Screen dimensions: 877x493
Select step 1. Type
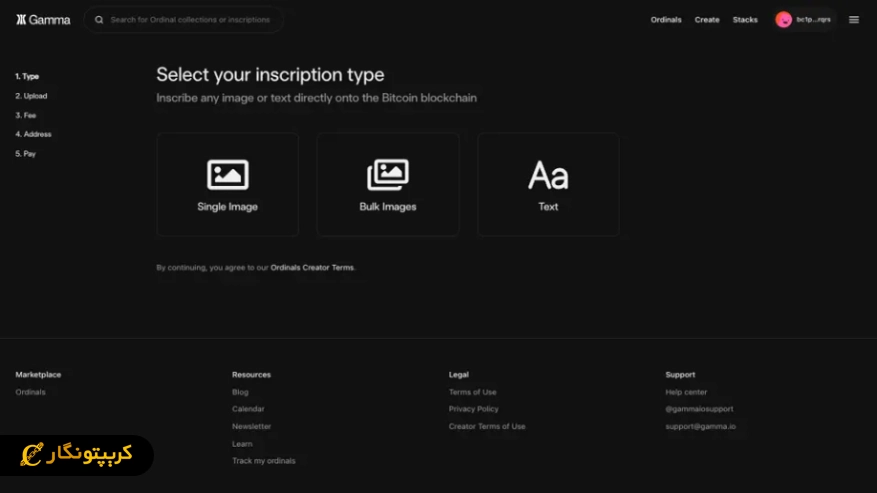click(x=27, y=76)
